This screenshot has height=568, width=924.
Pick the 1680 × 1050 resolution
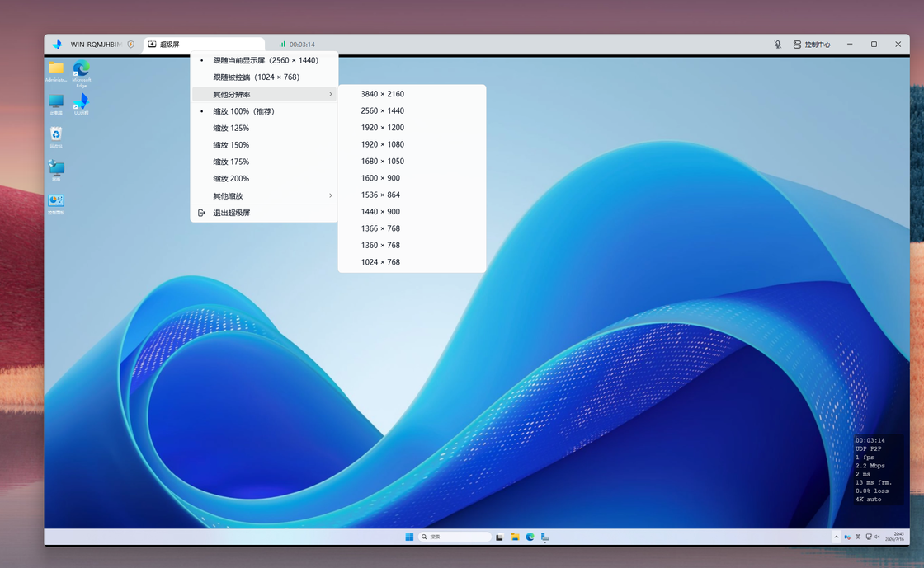click(412, 162)
